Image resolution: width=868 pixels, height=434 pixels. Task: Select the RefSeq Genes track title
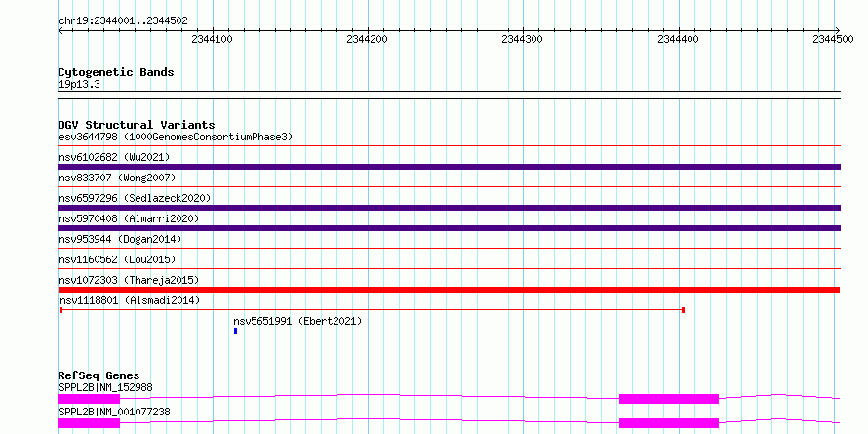point(99,376)
